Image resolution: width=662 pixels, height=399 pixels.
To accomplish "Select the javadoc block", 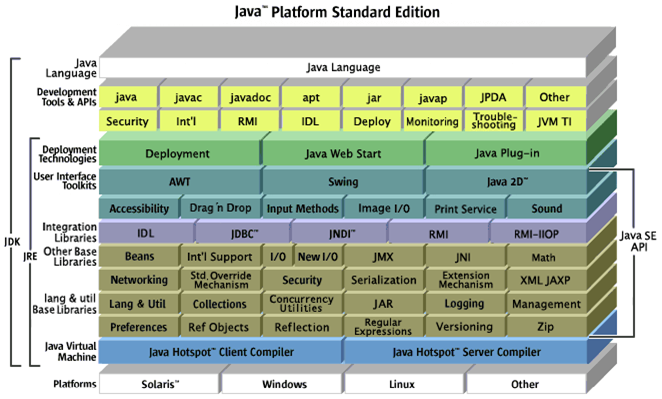I will click(x=250, y=98).
